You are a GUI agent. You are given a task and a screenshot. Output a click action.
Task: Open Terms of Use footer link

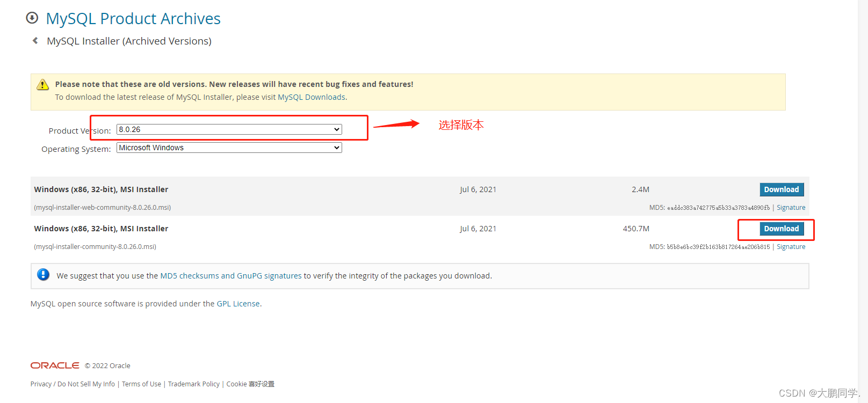pos(141,384)
